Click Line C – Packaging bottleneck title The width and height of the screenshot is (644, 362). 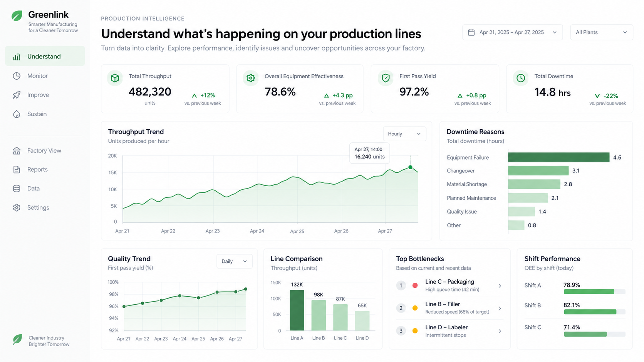coord(449,282)
